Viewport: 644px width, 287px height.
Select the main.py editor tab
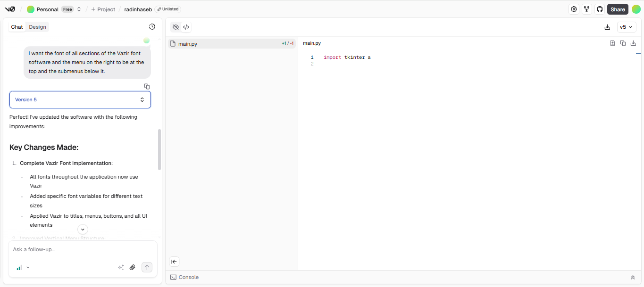(x=312, y=43)
